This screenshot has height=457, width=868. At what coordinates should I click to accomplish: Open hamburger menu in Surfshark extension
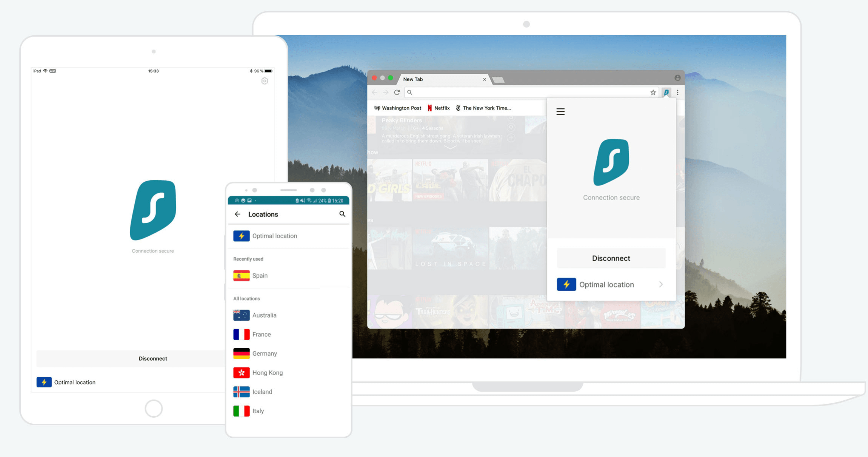[560, 111]
